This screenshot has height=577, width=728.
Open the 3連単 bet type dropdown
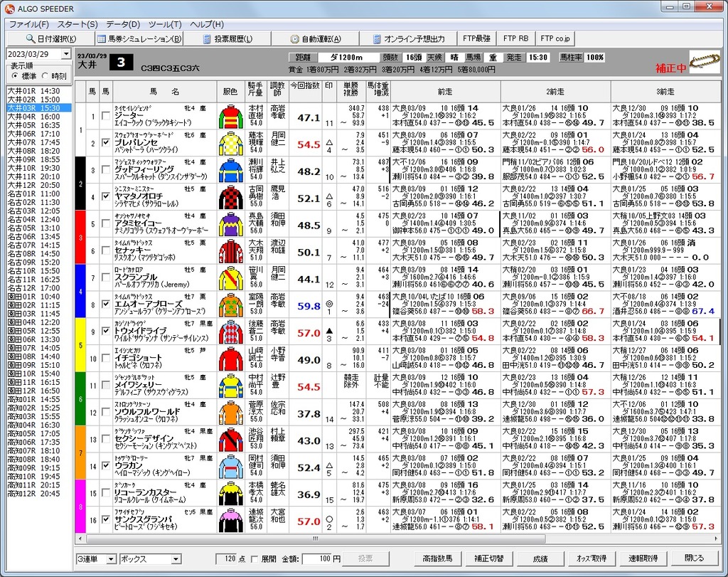pyautogui.click(x=110, y=559)
